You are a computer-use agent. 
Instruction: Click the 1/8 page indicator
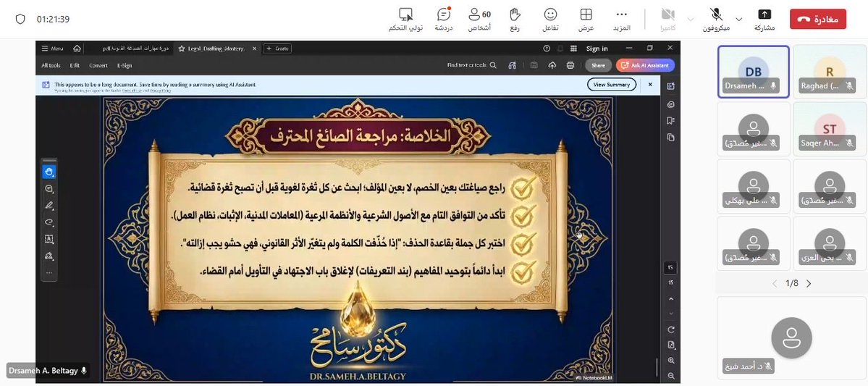(x=791, y=284)
